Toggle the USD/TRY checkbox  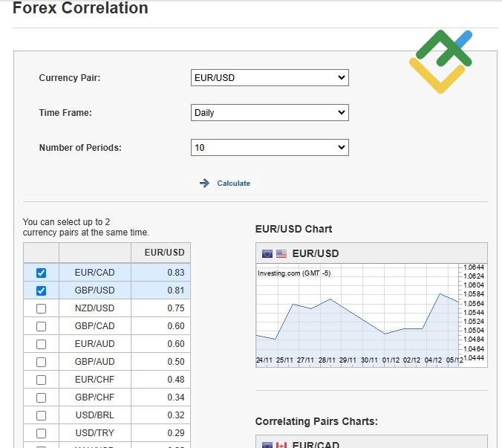point(41,433)
